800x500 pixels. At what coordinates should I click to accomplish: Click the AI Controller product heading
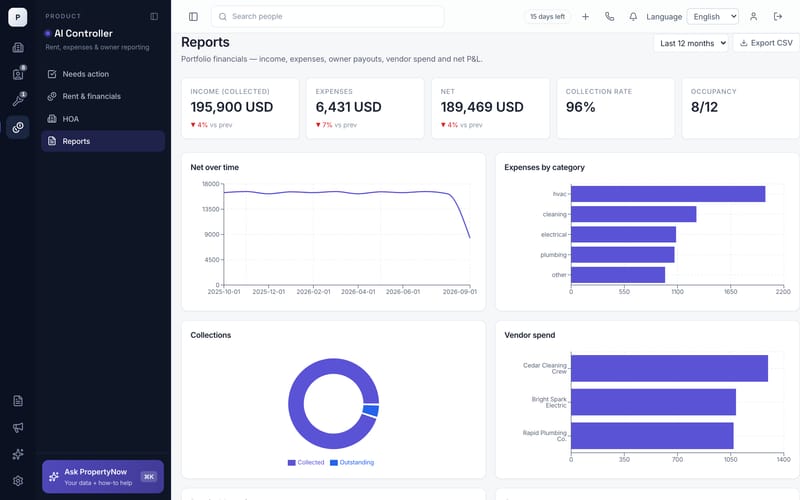pyautogui.click(x=83, y=34)
